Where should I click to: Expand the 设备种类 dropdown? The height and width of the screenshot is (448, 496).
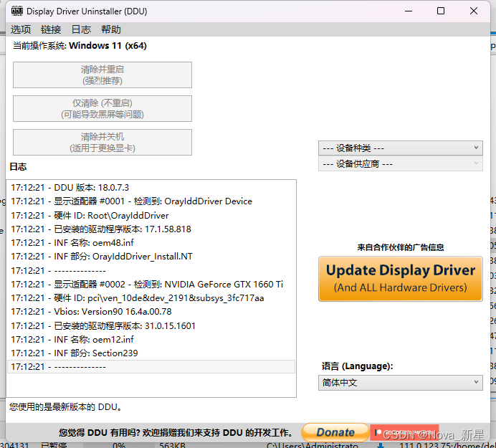tap(401, 148)
